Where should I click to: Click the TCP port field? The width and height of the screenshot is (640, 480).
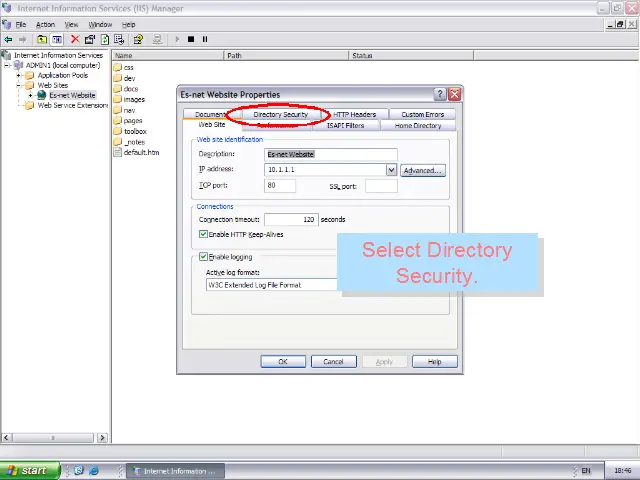click(x=280, y=185)
